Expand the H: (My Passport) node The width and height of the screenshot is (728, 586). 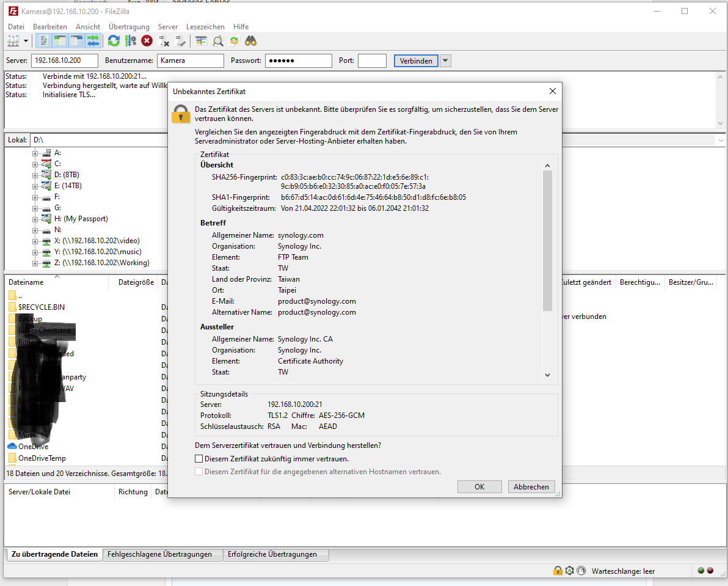pos(35,219)
